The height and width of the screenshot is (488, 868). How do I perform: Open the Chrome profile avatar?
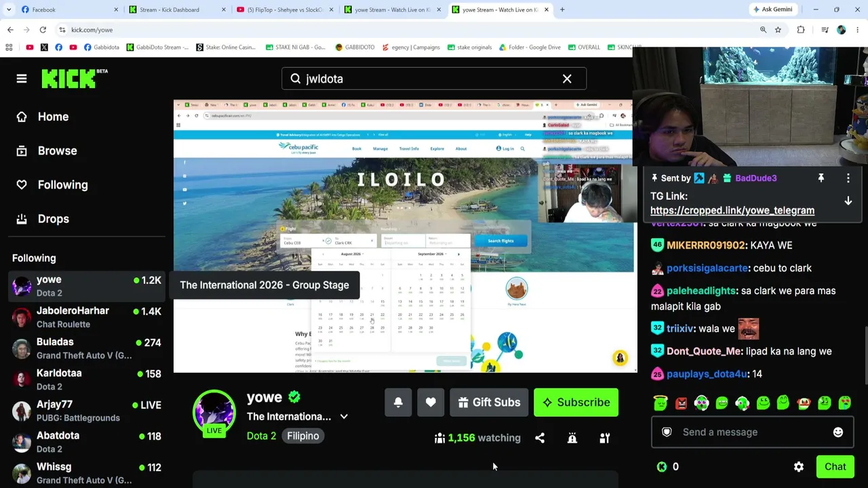[842, 30]
